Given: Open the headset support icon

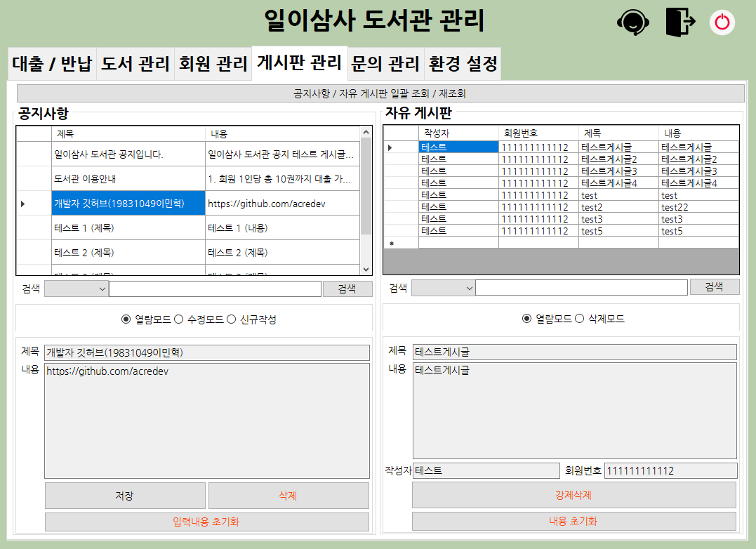Looking at the screenshot, I should click(632, 22).
